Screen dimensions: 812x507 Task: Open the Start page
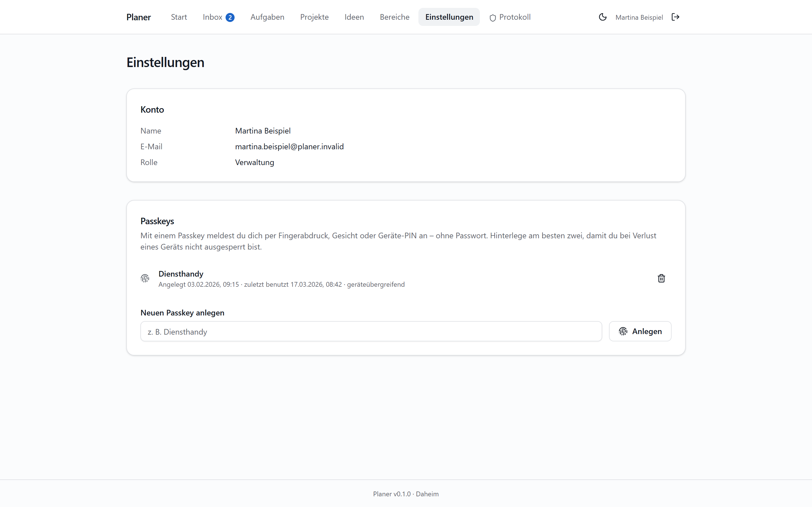point(179,17)
